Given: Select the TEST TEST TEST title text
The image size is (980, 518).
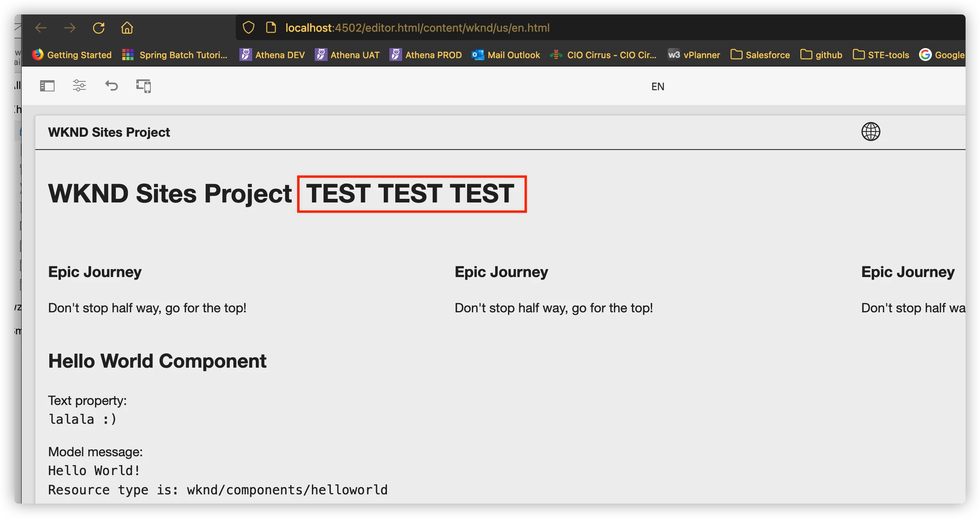Looking at the screenshot, I should (410, 194).
